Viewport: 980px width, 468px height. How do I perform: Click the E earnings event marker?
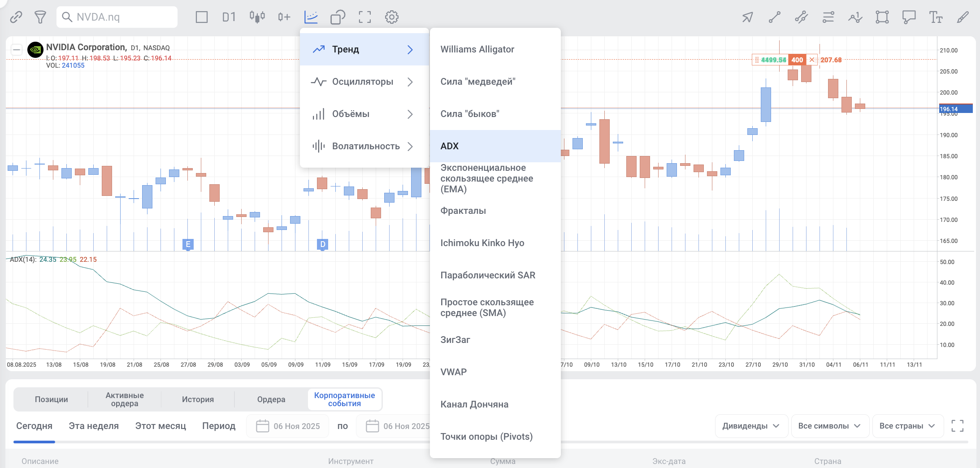tap(188, 244)
